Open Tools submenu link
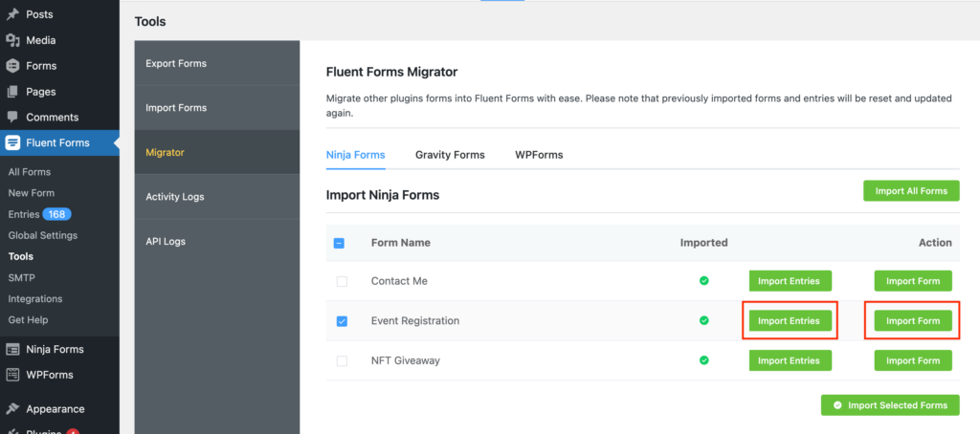Screen dimensions: 980x434 [x=21, y=256]
